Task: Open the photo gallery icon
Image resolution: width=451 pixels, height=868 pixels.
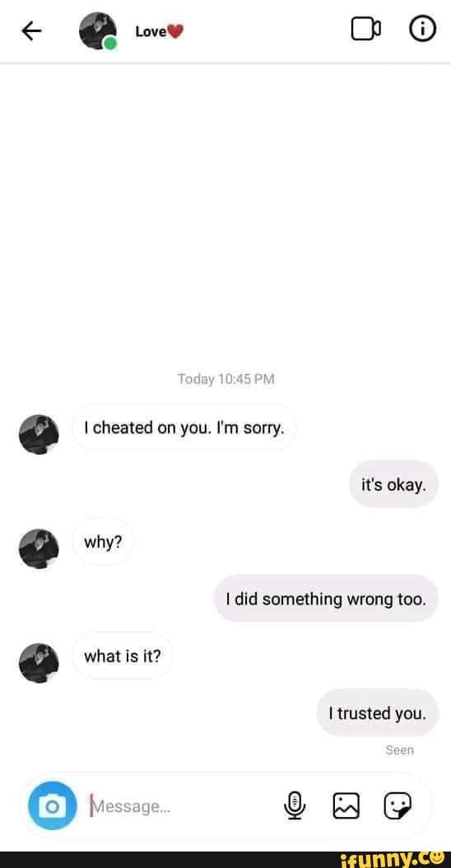Action: [346, 805]
